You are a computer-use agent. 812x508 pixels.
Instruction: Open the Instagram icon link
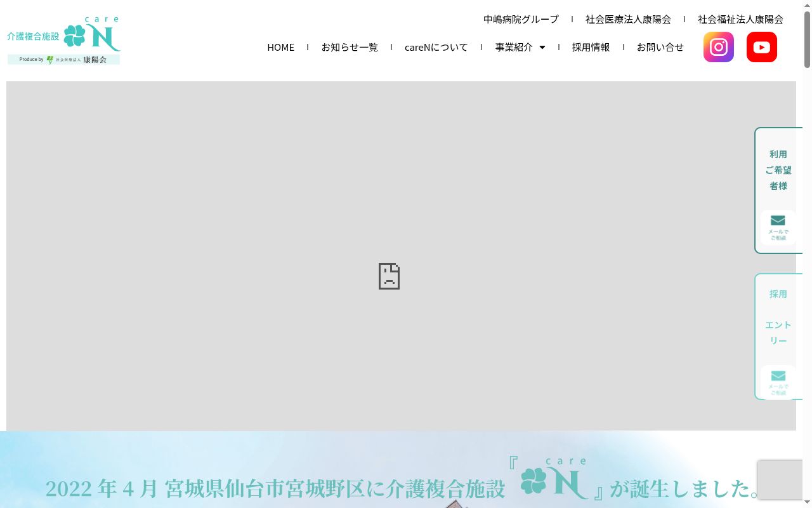point(719,47)
